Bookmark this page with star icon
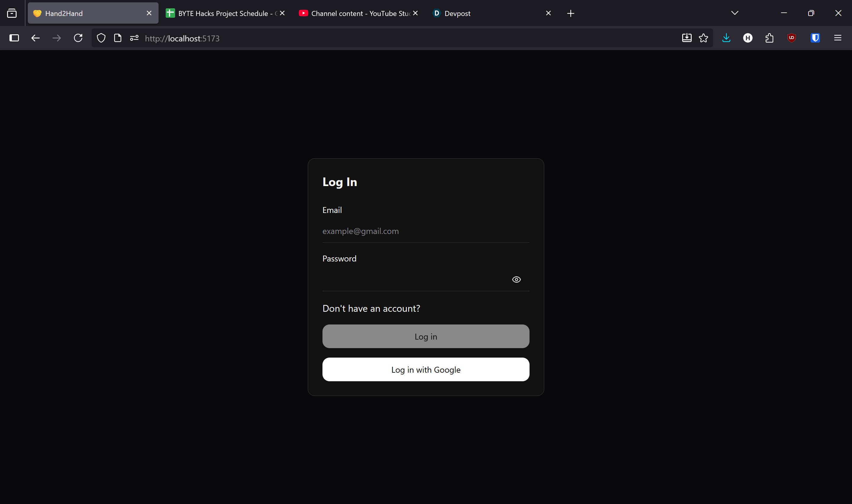852x504 pixels. coord(703,38)
